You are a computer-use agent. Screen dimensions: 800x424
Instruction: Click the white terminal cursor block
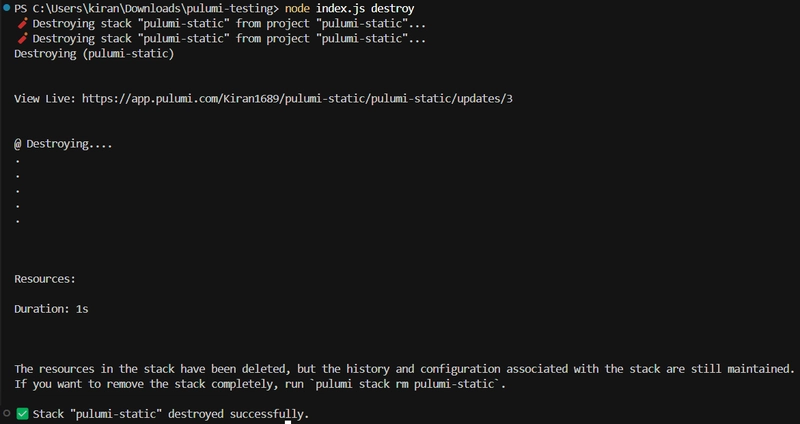288,421
